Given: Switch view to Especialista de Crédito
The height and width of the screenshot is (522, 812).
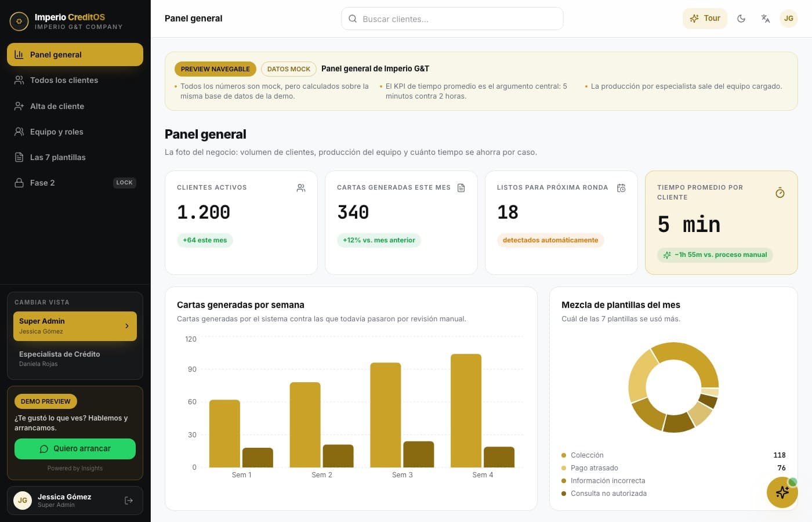Looking at the screenshot, I should 75,359.
